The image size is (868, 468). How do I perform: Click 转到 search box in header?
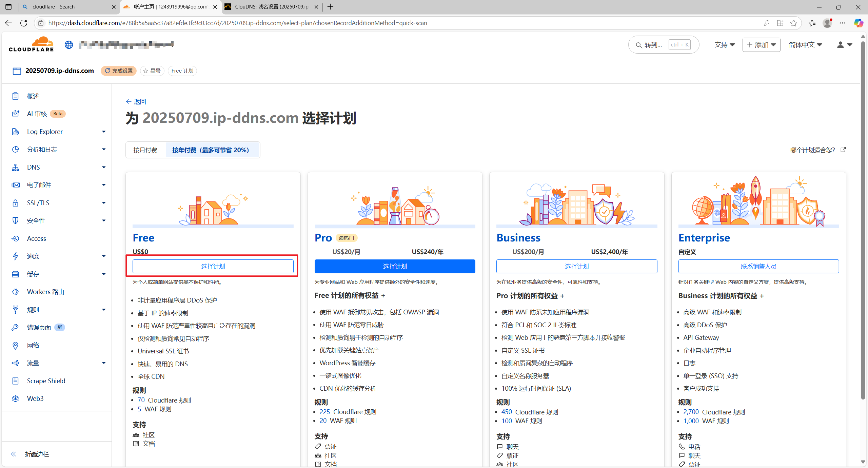[x=664, y=45]
